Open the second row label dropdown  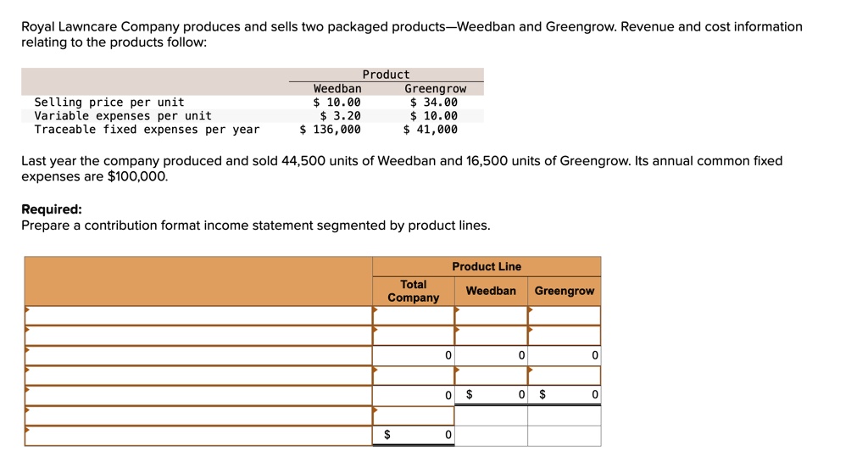tap(198, 336)
